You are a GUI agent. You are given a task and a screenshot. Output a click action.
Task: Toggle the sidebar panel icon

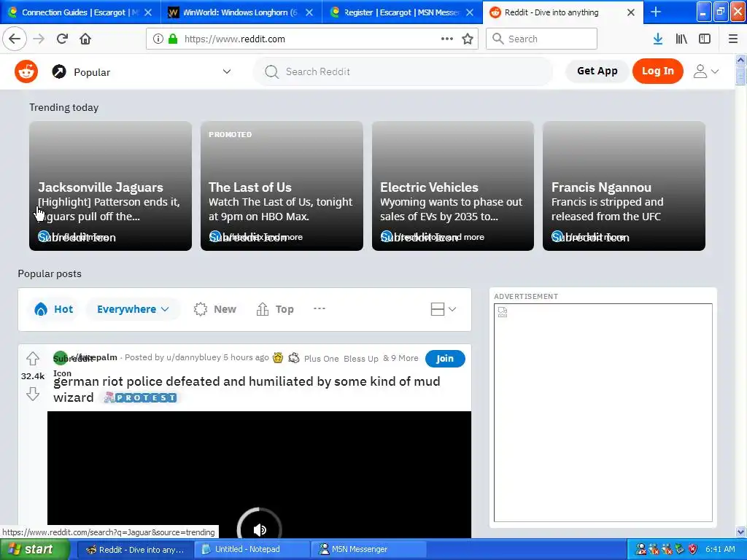[x=705, y=39]
